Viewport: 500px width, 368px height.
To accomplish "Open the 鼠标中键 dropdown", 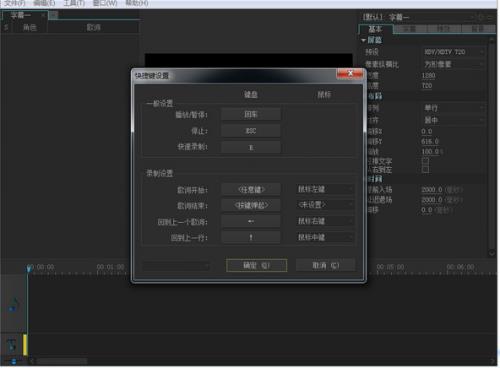I will pos(325,237).
